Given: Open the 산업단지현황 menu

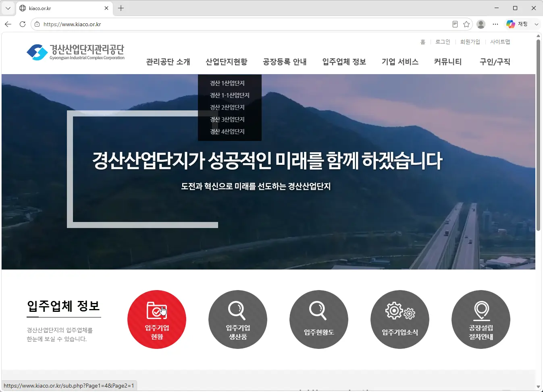Looking at the screenshot, I should (x=227, y=62).
